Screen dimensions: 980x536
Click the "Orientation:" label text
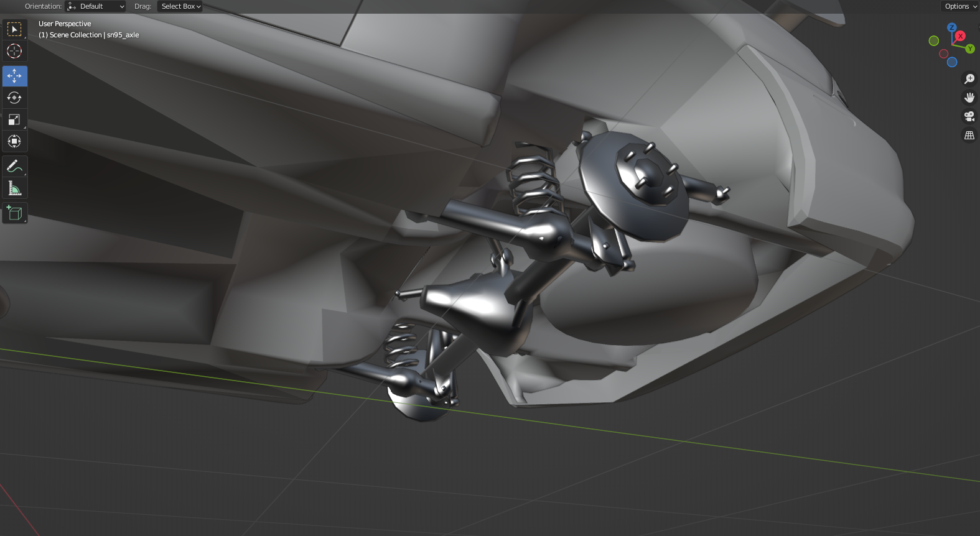[x=44, y=6]
